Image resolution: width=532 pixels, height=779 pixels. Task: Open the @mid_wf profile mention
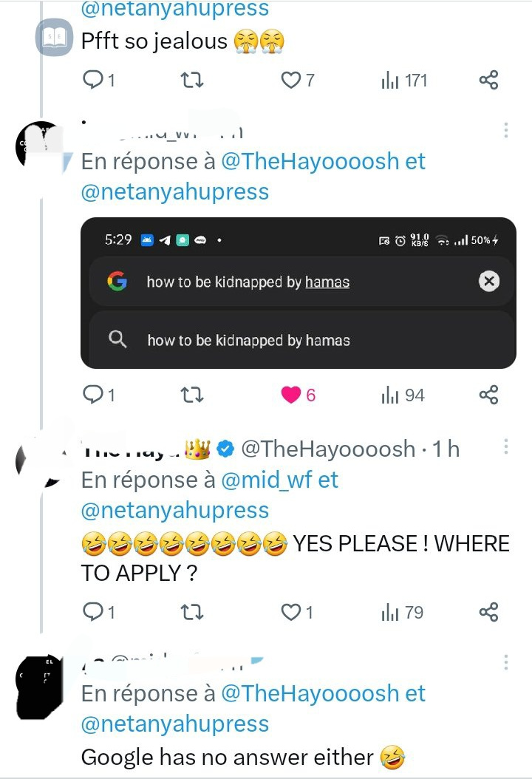[266, 480]
